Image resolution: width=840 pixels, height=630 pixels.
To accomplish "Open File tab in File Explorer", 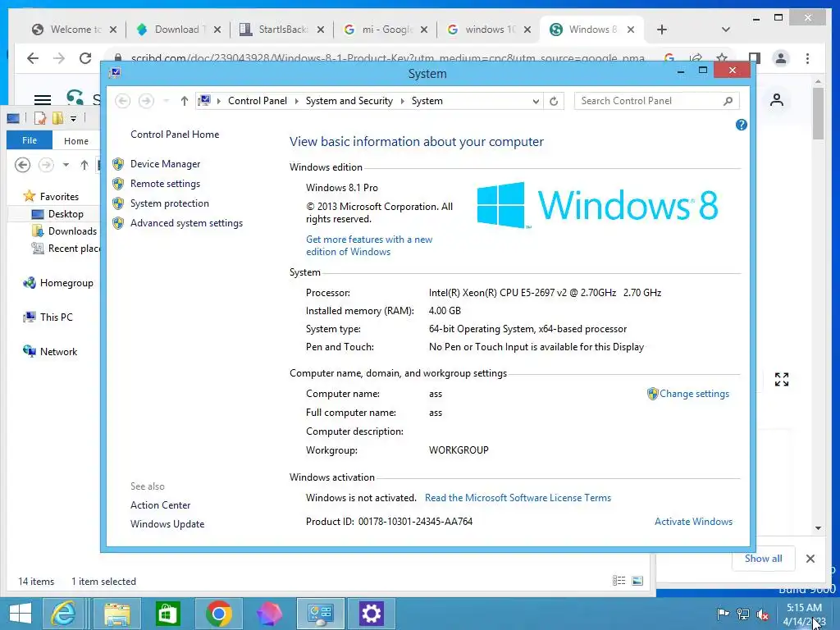I will click(30, 140).
